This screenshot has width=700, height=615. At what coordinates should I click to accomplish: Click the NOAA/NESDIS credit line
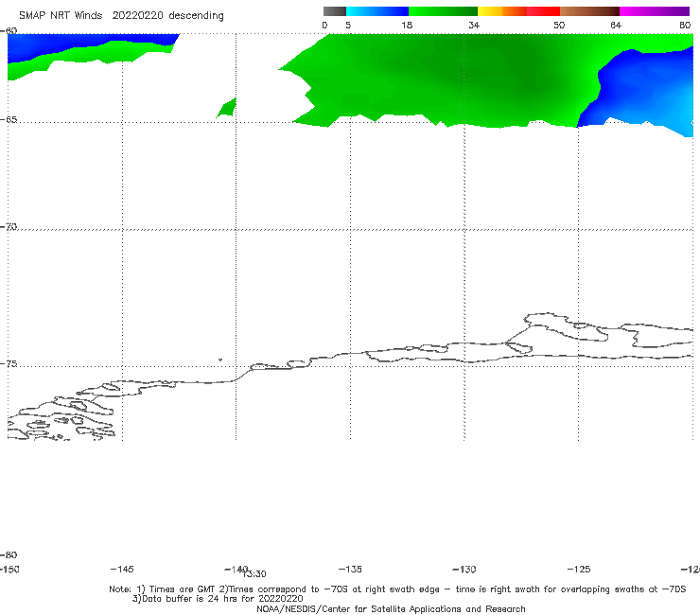(x=391, y=608)
